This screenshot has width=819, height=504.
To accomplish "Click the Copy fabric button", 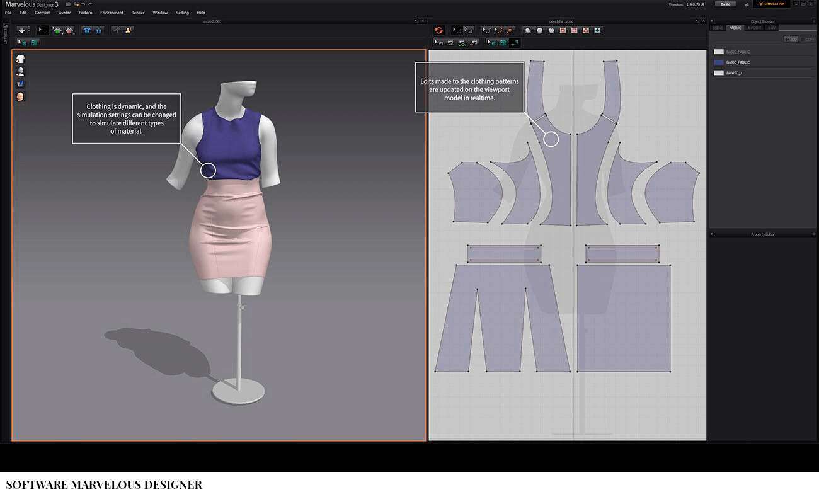I will (808, 40).
